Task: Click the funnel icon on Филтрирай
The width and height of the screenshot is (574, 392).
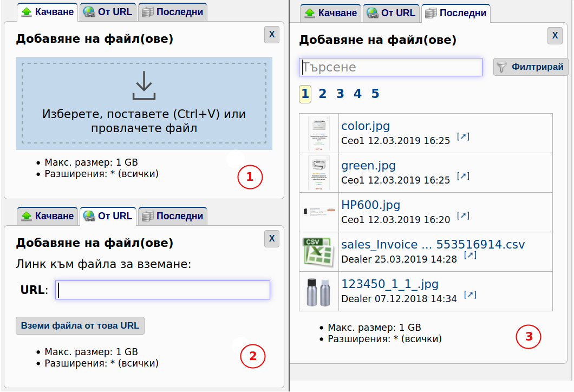Action: [x=501, y=67]
